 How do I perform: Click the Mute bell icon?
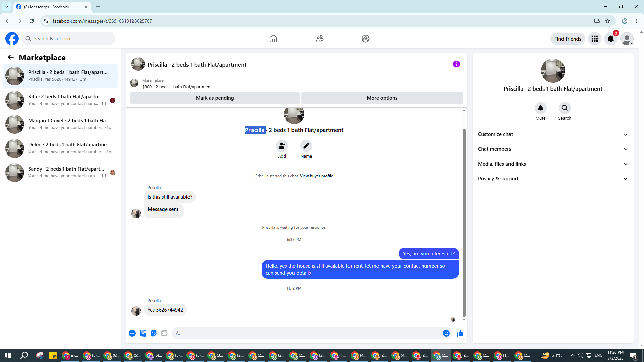coord(540,108)
